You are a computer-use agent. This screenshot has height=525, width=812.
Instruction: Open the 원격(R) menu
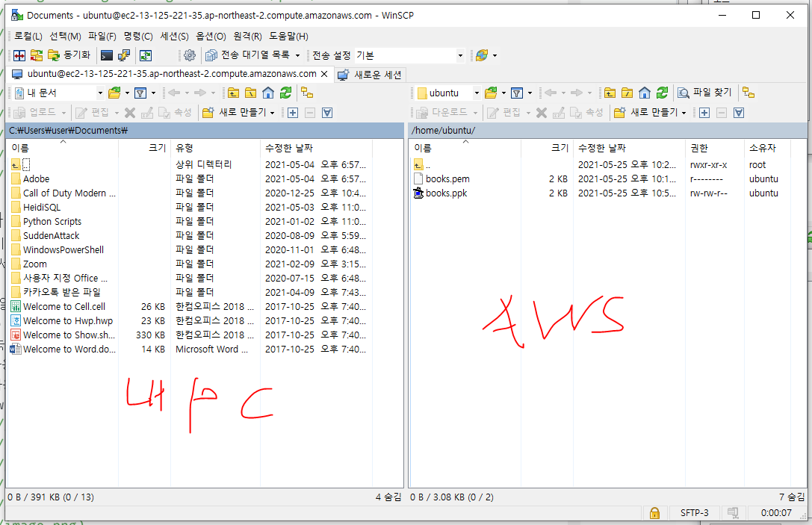coord(247,37)
